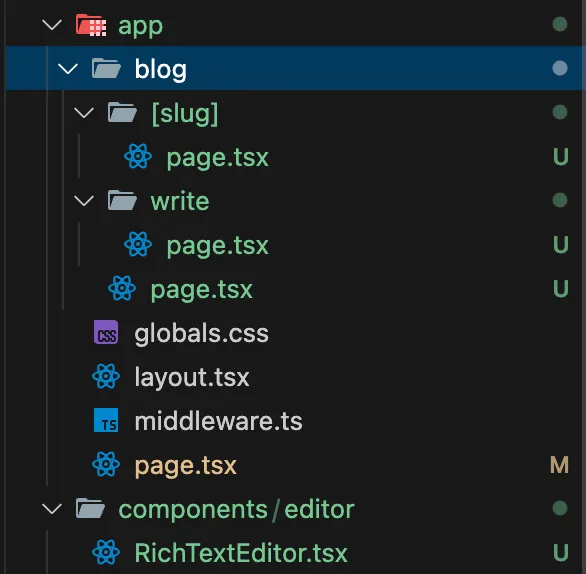Click the folder icon of the write directory
Viewport: 586px width, 574px height.
pyautogui.click(x=122, y=200)
